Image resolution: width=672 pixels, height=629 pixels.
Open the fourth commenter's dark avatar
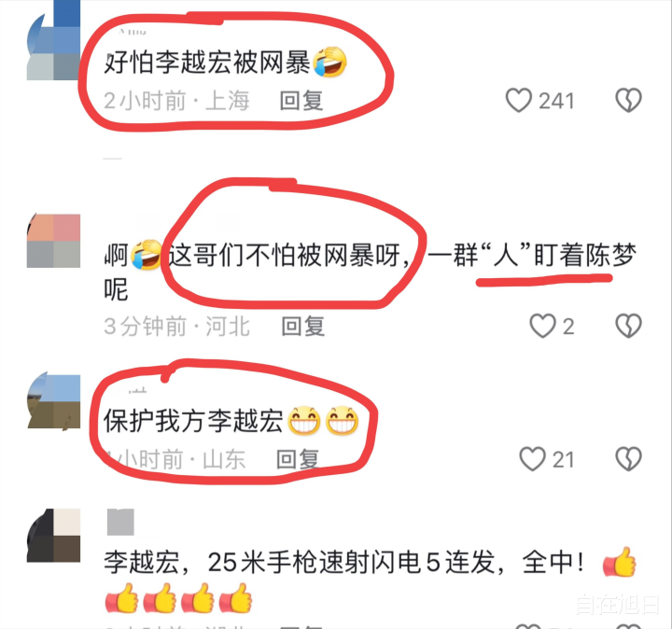pyautogui.click(x=53, y=535)
